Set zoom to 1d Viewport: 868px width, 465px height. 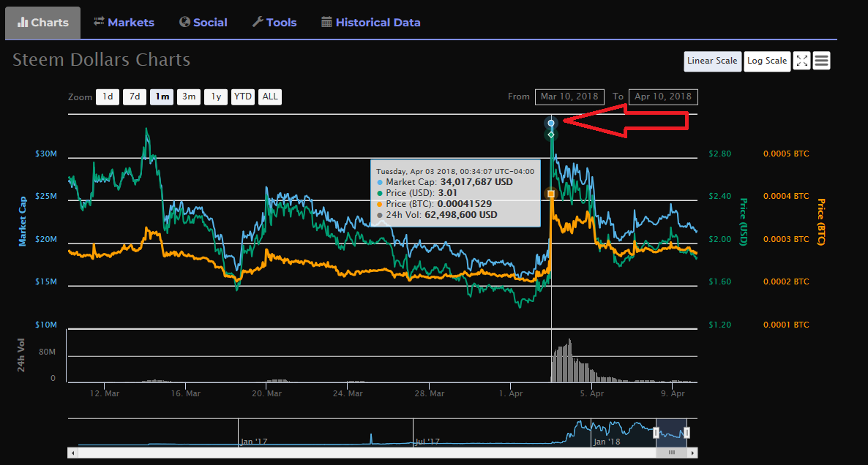(108, 97)
